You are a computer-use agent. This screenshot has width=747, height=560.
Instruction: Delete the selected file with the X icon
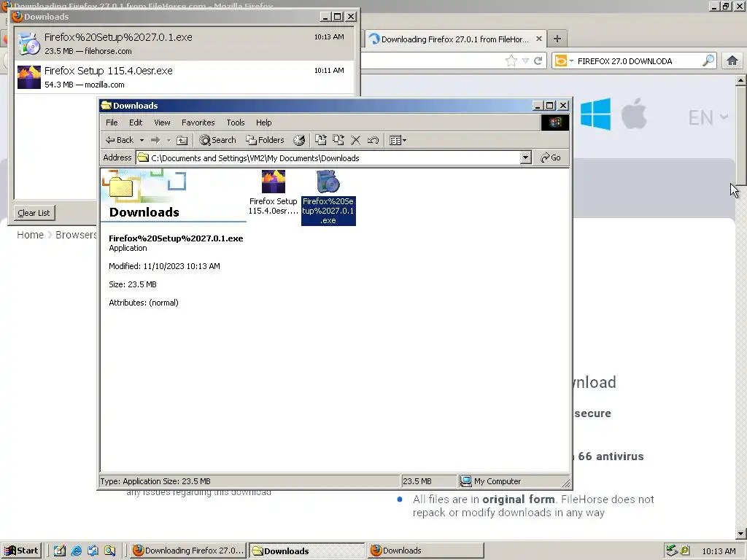pyautogui.click(x=355, y=140)
